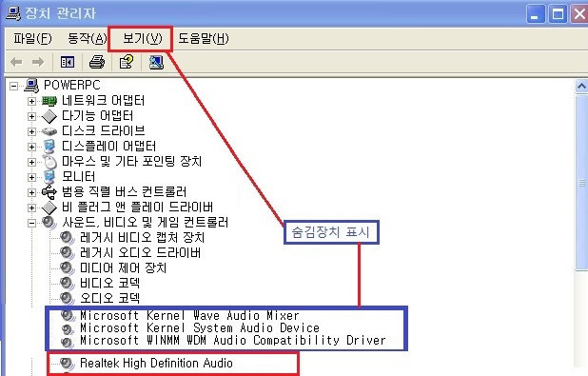This screenshot has height=376, width=588.
Task: Expand 모니터 category
Action: pos(31,177)
